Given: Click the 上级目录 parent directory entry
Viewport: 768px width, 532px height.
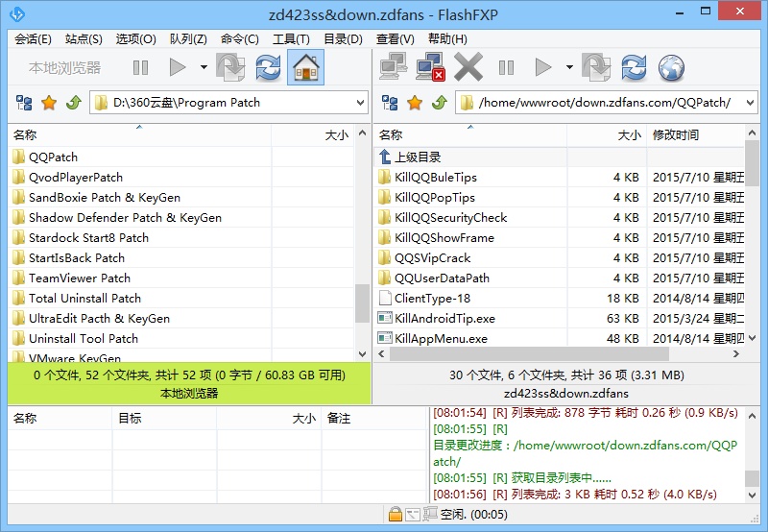Looking at the screenshot, I should coord(418,157).
